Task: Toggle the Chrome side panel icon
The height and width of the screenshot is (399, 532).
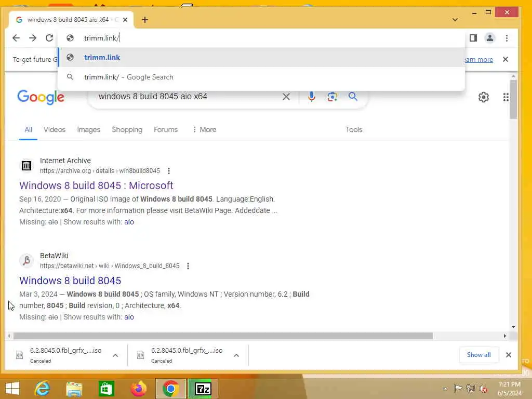Action: tap(473, 38)
